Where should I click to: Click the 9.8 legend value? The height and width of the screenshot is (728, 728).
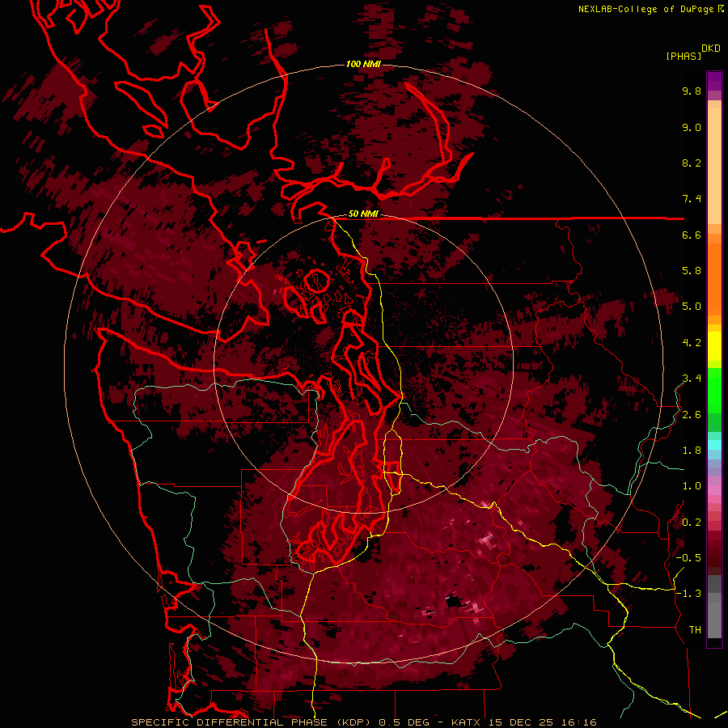click(x=692, y=91)
